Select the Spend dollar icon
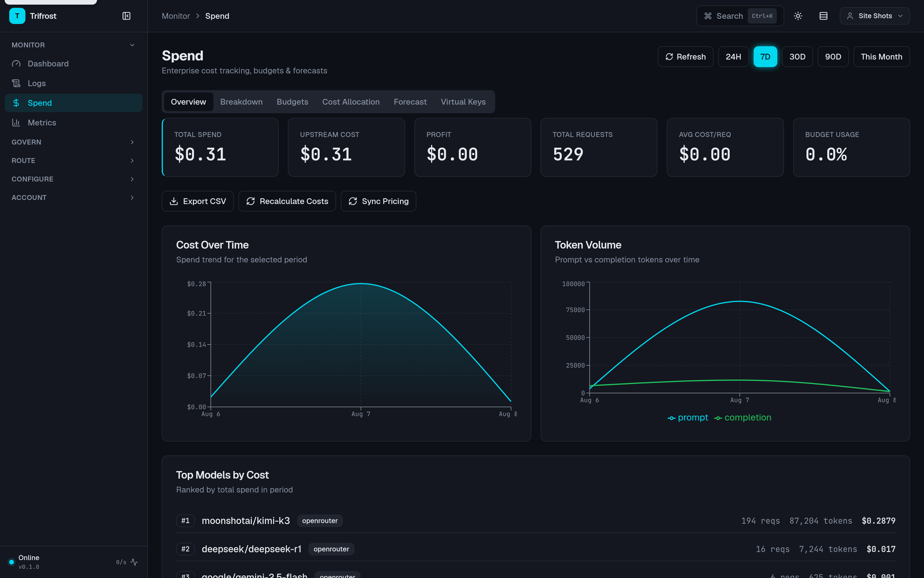The image size is (924, 578). click(x=16, y=103)
